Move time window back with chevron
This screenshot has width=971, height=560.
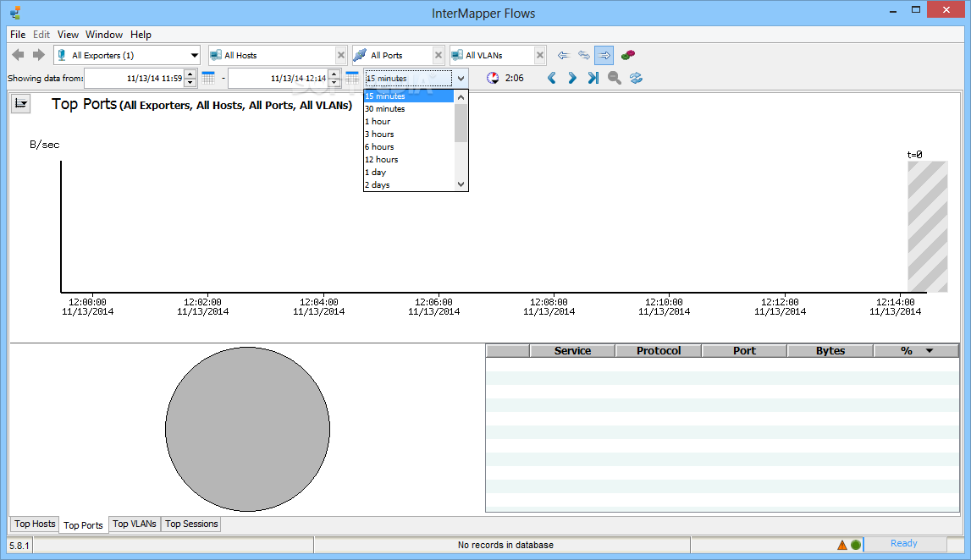pyautogui.click(x=552, y=78)
